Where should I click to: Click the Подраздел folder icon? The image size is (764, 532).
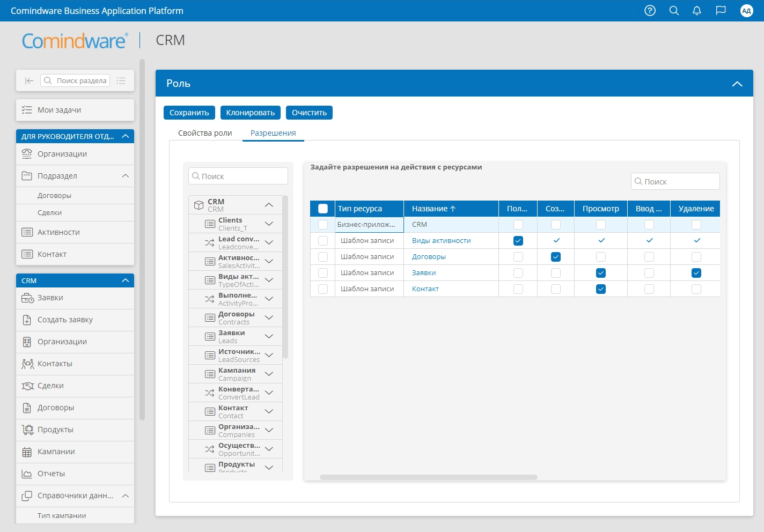coord(27,176)
